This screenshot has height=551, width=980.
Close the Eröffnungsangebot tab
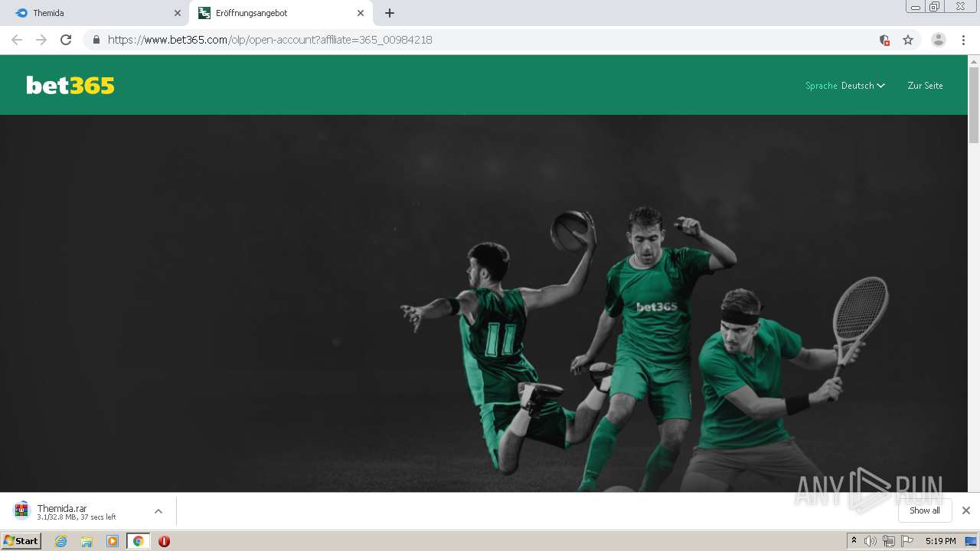click(361, 13)
